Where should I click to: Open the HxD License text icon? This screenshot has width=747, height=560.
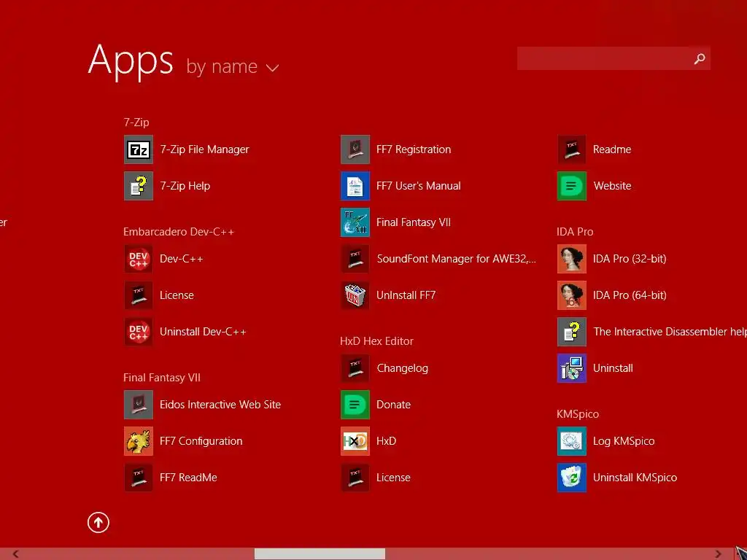[355, 478]
